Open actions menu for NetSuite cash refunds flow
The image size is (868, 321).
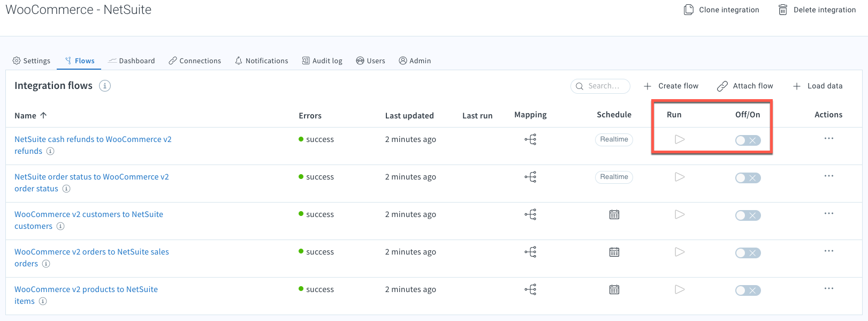click(829, 138)
